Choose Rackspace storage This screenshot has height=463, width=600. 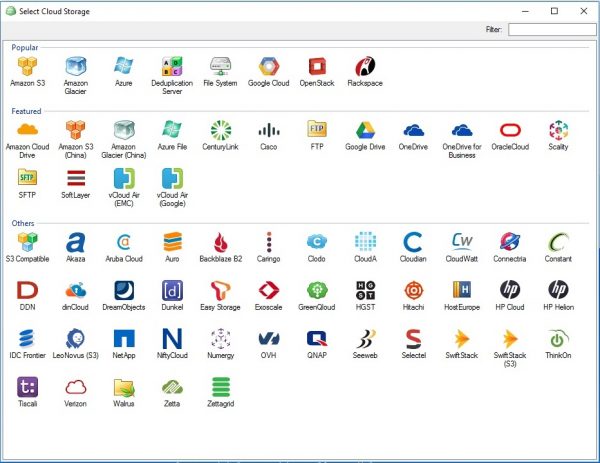(365, 66)
